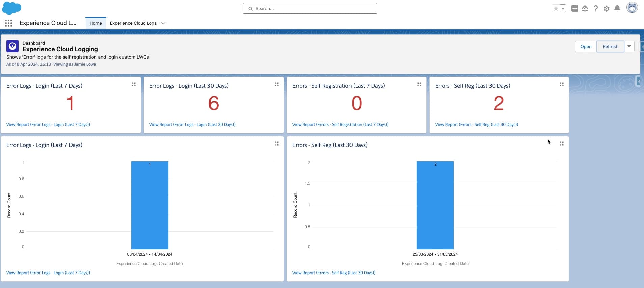The height and width of the screenshot is (288, 644).
Task: Click the Experience Cloud Logging dashboard title
Action: tap(60, 49)
